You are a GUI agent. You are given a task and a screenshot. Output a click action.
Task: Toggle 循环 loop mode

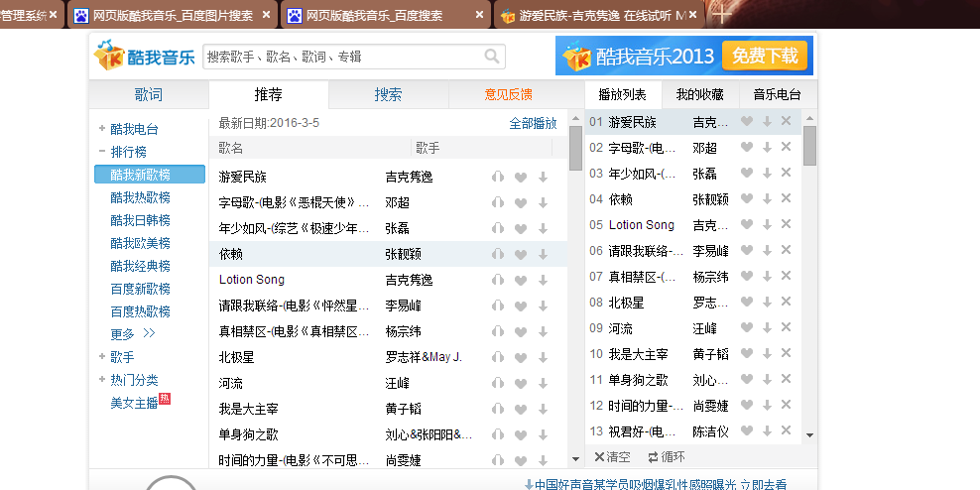click(x=667, y=457)
